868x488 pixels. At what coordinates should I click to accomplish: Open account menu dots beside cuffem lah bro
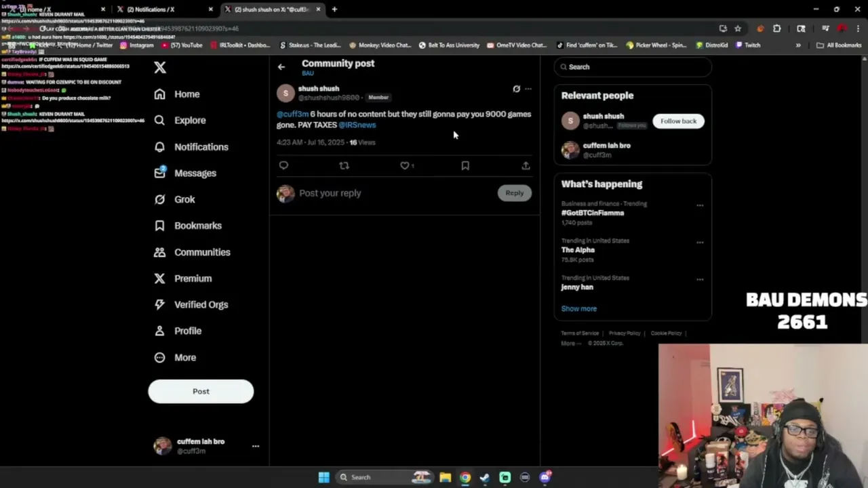pyautogui.click(x=256, y=446)
